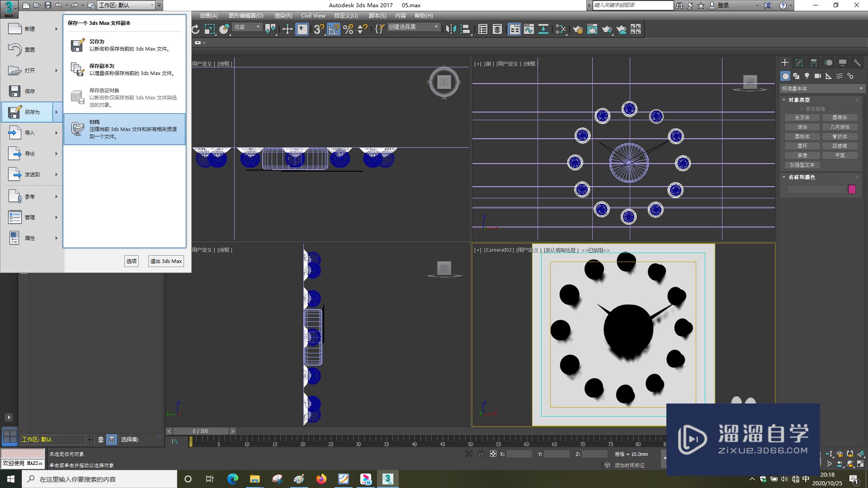
Task: Select the Lights category icon
Action: (x=807, y=76)
